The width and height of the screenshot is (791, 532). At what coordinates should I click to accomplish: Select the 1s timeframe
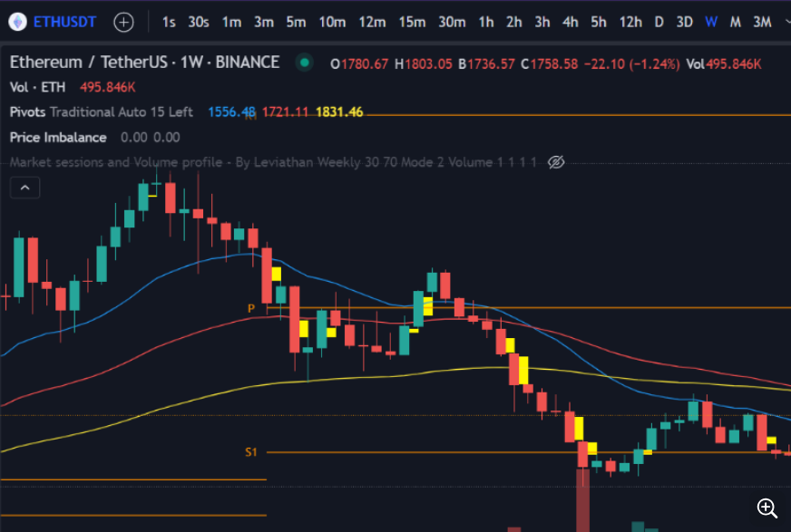169,22
